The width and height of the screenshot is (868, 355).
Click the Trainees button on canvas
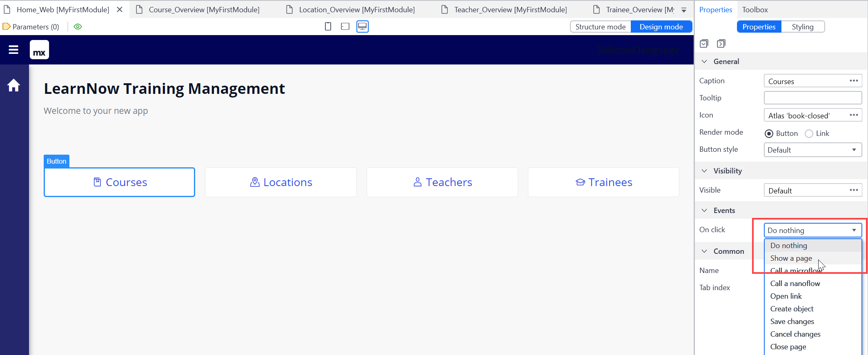[x=603, y=182]
